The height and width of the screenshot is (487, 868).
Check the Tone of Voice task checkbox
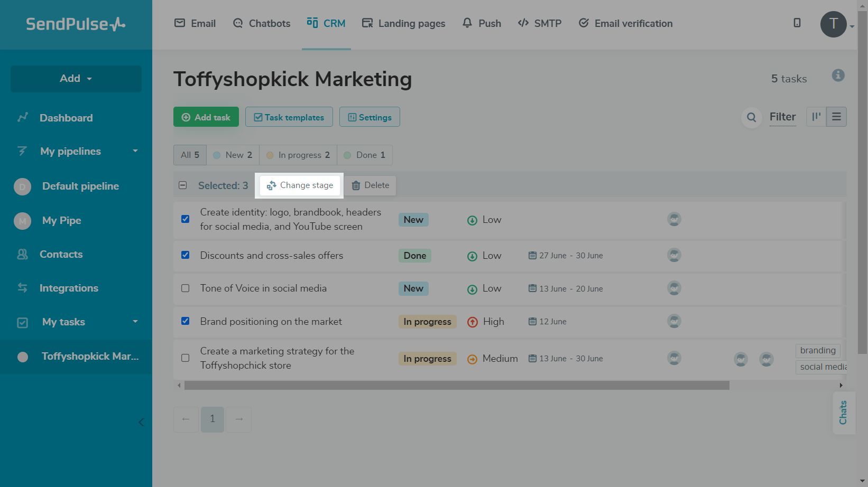coord(186,288)
